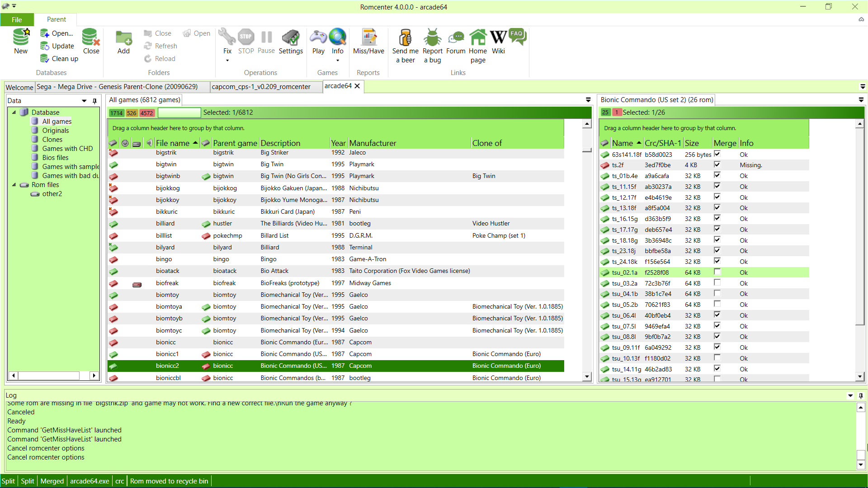Select the Games with CHD tree item
The width and height of the screenshot is (868, 488).
pyautogui.click(x=67, y=149)
